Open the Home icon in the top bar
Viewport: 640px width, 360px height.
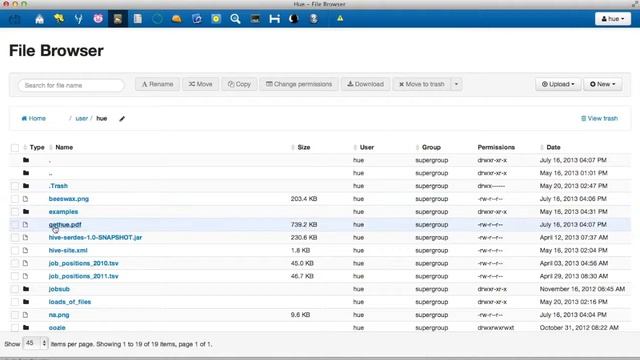[x=40, y=19]
